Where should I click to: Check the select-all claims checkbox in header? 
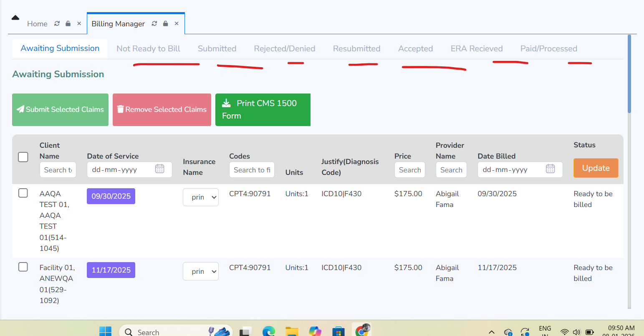(x=23, y=157)
